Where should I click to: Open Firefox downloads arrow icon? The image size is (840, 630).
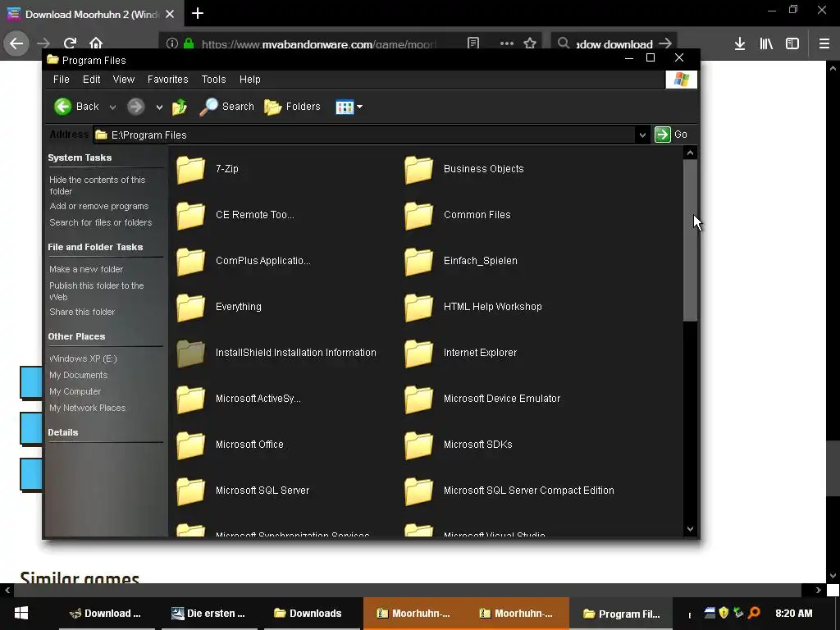point(740,43)
